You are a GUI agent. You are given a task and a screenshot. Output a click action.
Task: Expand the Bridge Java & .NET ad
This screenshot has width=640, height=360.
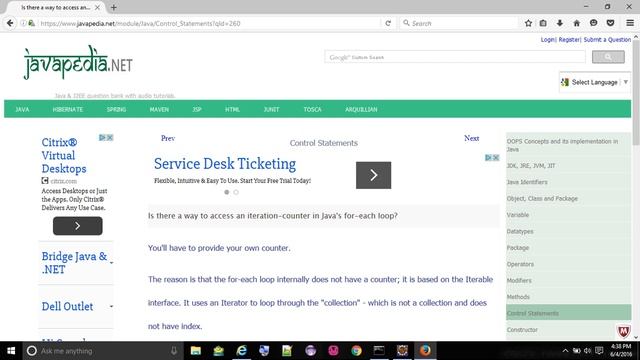(111, 263)
